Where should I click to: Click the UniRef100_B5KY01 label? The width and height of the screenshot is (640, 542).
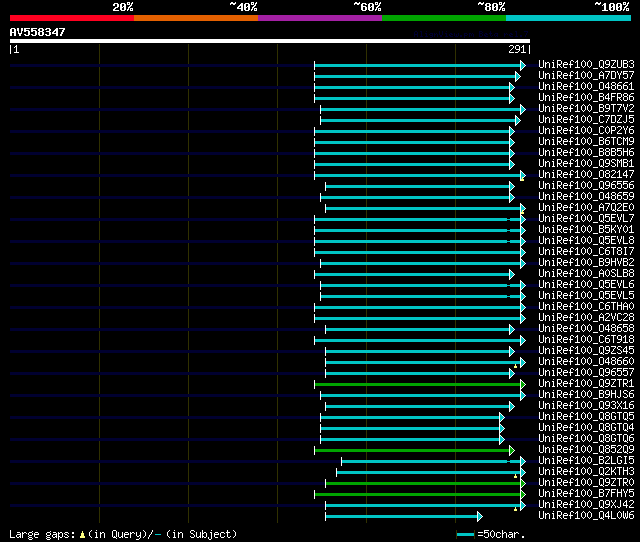pyautogui.click(x=586, y=230)
